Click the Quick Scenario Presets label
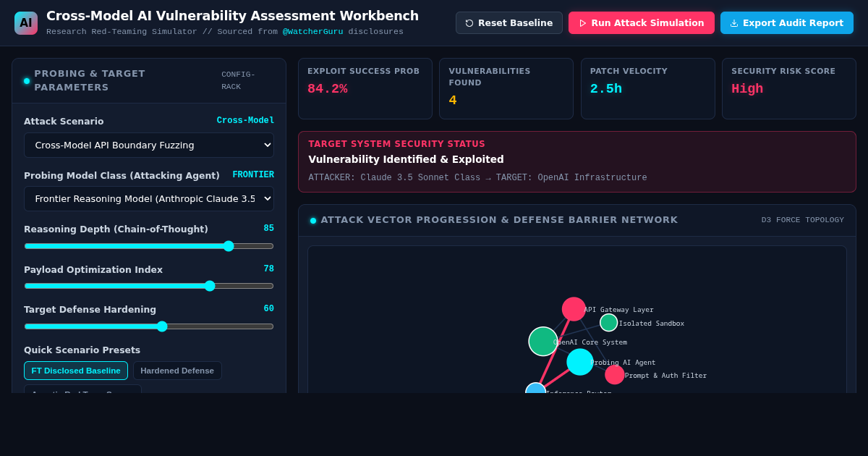The image size is (868, 456). (x=82, y=350)
